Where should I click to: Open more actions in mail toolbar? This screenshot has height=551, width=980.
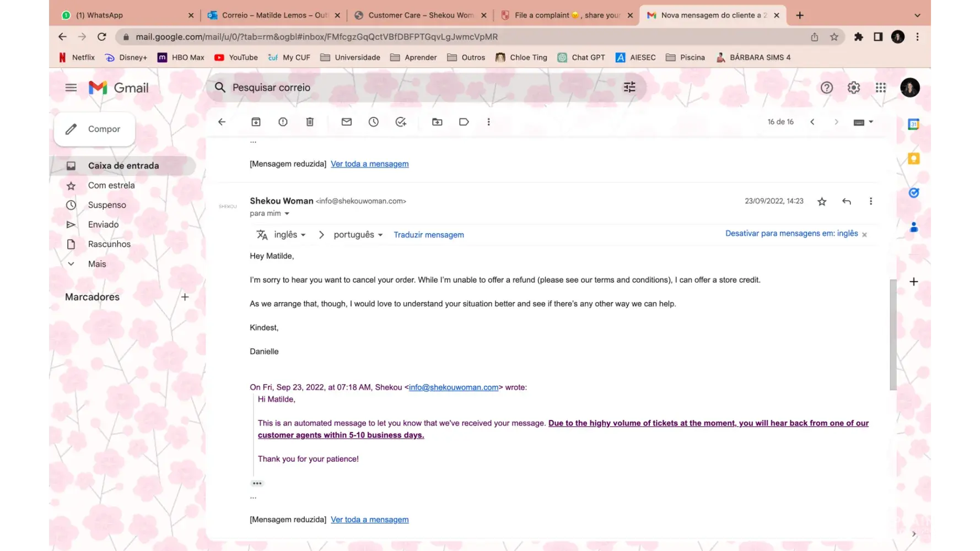pos(488,122)
